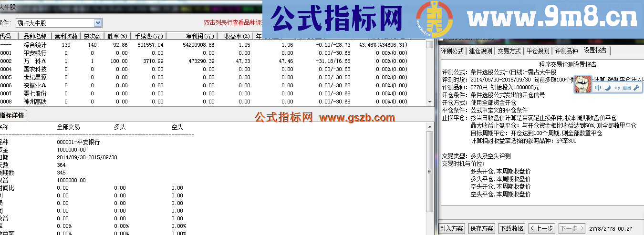Click the 开仓方式: 使用全部资金开仓 line
This screenshot has height=235, width=644.
479,102
